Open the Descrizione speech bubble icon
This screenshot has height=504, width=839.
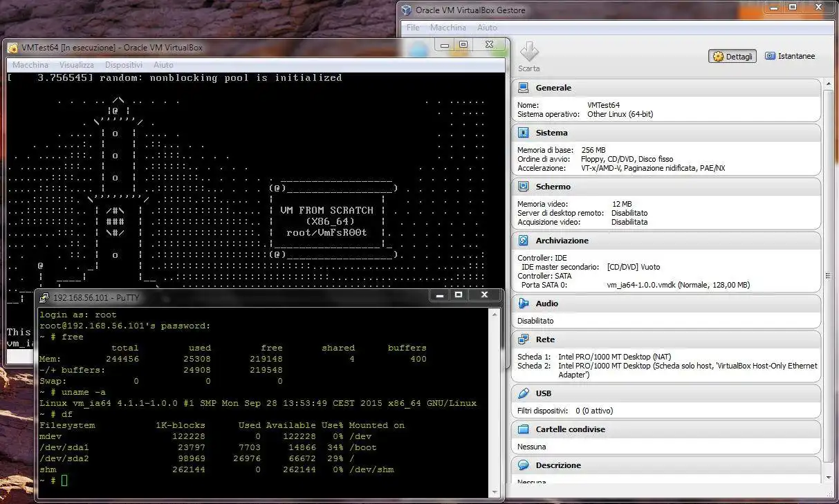524,465
